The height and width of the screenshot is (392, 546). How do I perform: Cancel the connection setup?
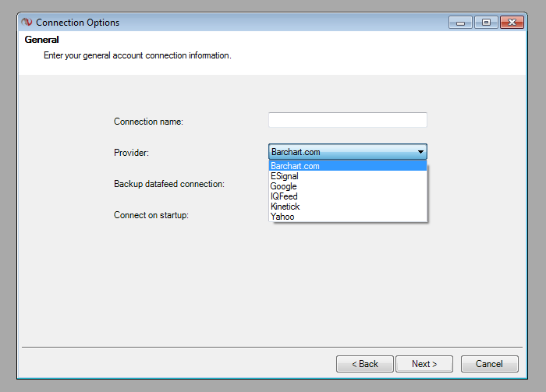click(489, 364)
